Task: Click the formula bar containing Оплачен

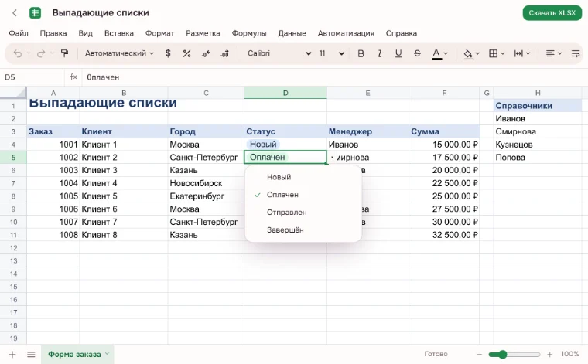Action: pos(333,77)
